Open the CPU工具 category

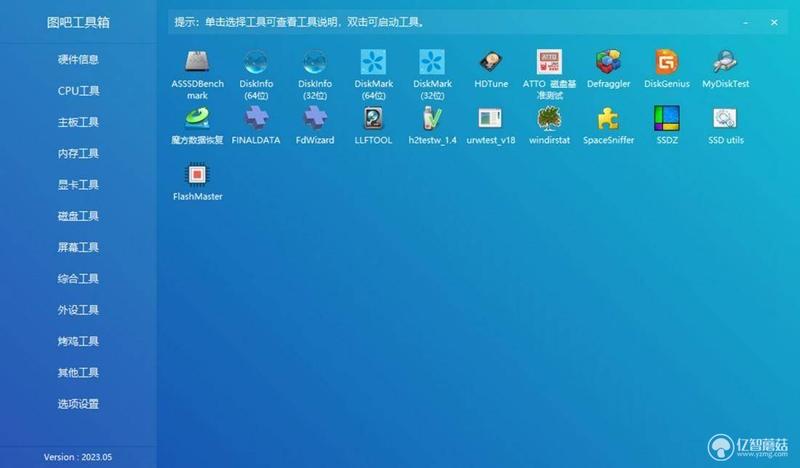78,91
